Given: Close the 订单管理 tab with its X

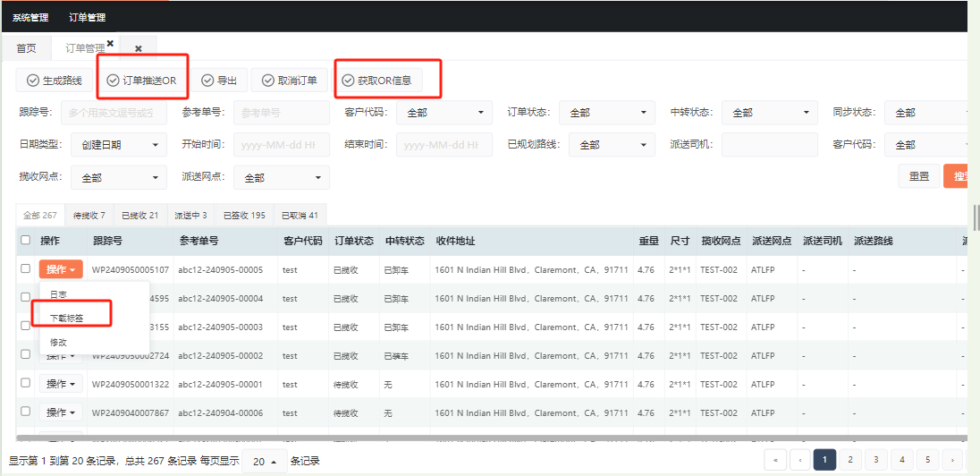Looking at the screenshot, I should click(110, 43).
